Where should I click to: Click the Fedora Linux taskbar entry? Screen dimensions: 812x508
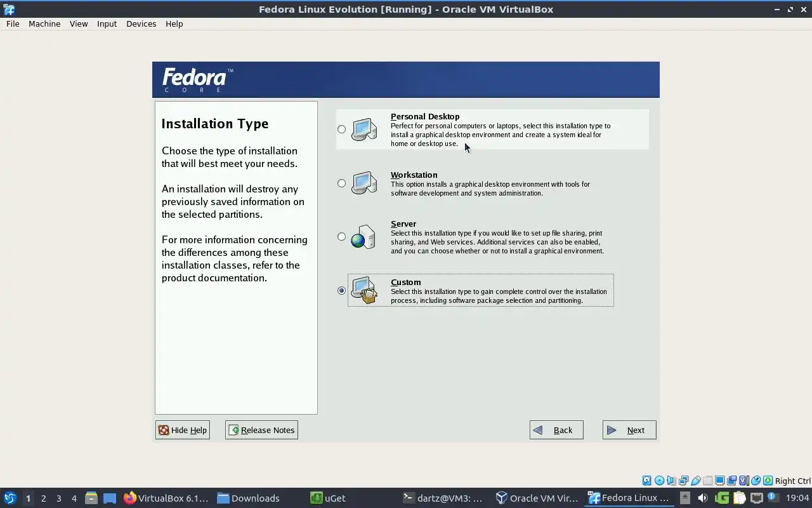pyautogui.click(x=629, y=498)
